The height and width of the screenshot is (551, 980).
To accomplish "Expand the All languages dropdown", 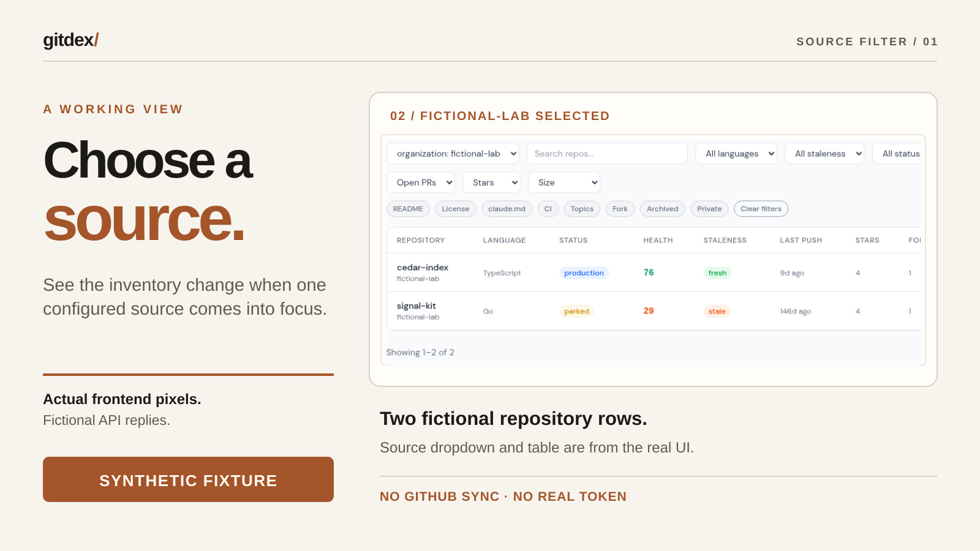I will (x=736, y=154).
